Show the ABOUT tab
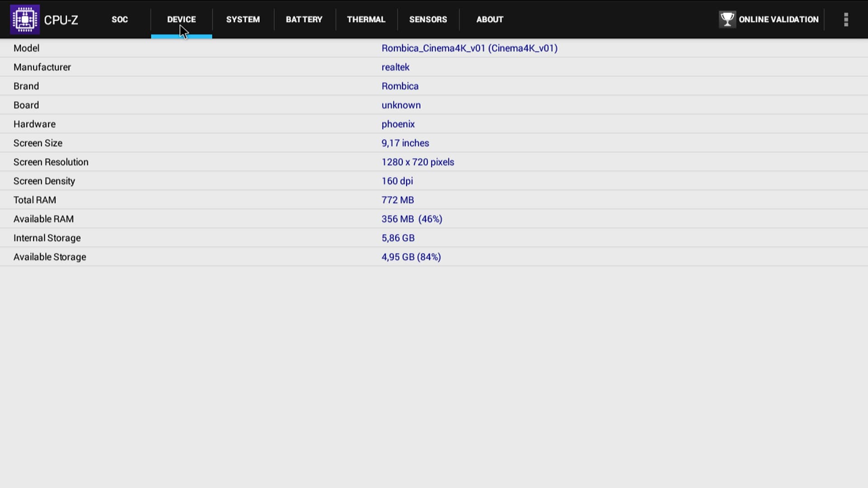868x488 pixels. (490, 19)
